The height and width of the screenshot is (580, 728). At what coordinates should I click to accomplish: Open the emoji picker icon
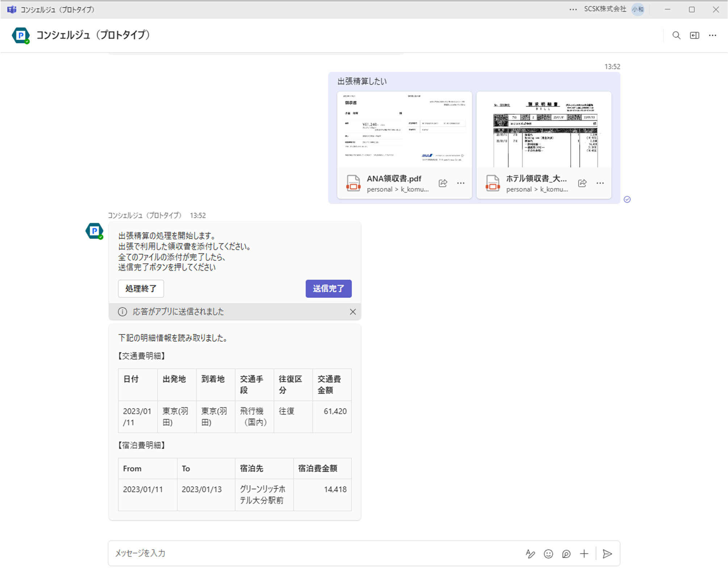pyautogui.click(x=548, y=554)
